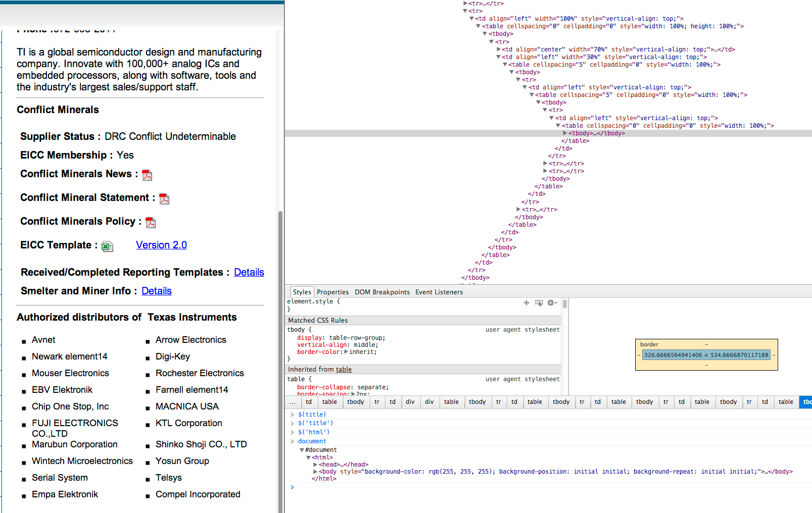Screen dimensions: 812x513
Task: Click the webpage's vertical scrollbar thumb
Action: (280, 353)
